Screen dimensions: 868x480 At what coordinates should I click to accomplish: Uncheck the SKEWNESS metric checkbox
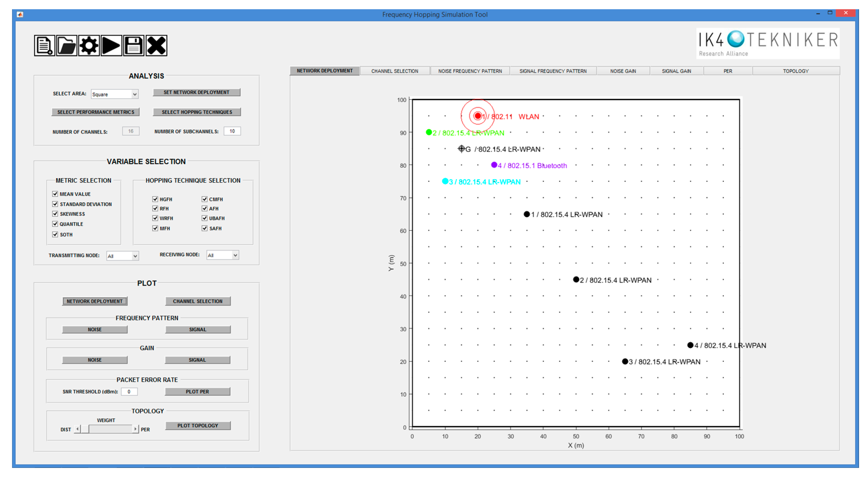(55, 213)
